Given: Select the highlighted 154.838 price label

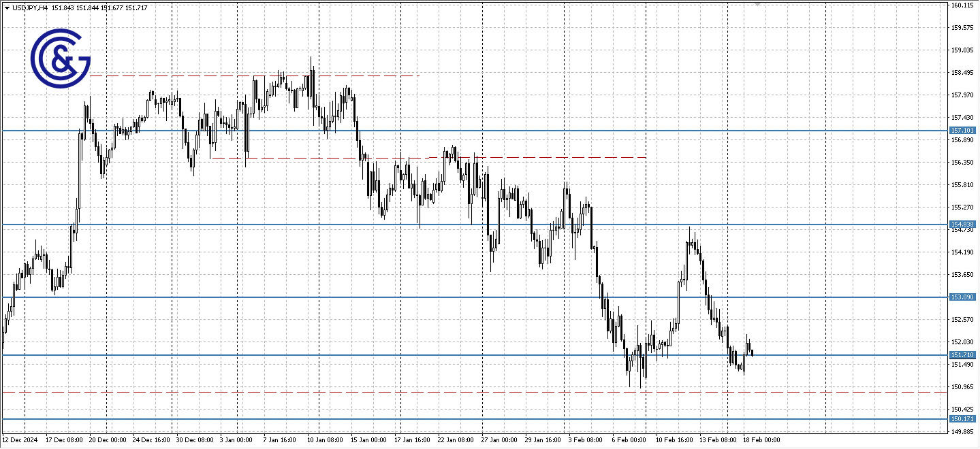Looking at the screenshot, I should click(x=962, y=222).
